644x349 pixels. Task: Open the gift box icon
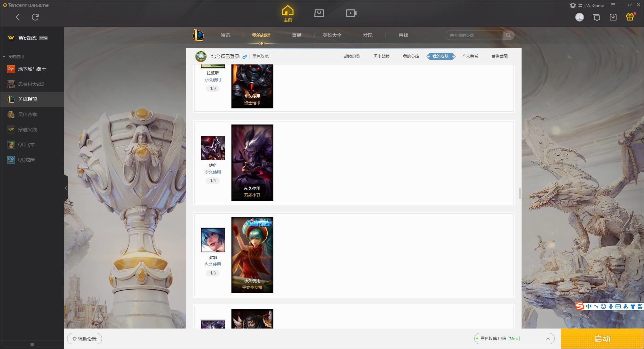(630, 17)
